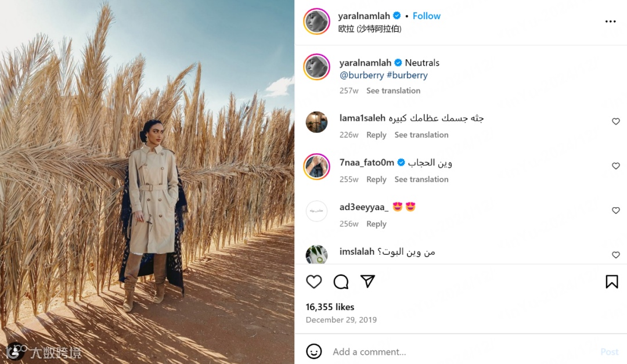Open more options three-dot menu
This screenshot has height=364, width=627.
(x=611, y=21)
